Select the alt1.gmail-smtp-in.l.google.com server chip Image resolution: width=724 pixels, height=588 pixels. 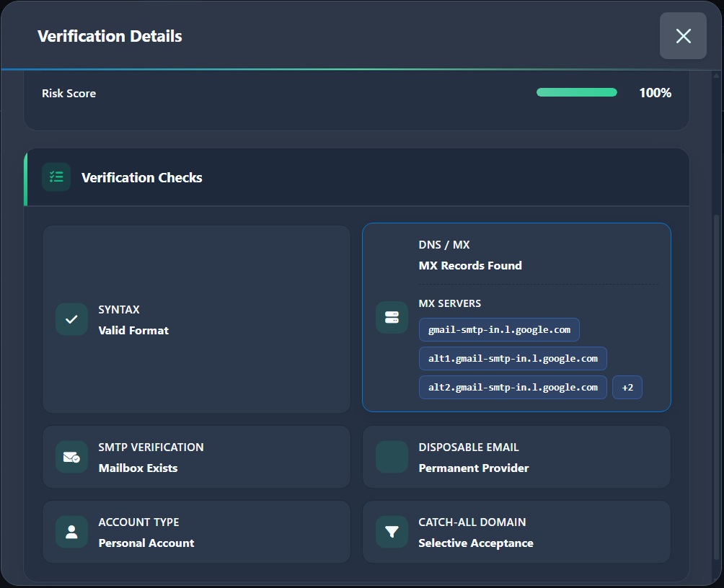pos(513,359)
